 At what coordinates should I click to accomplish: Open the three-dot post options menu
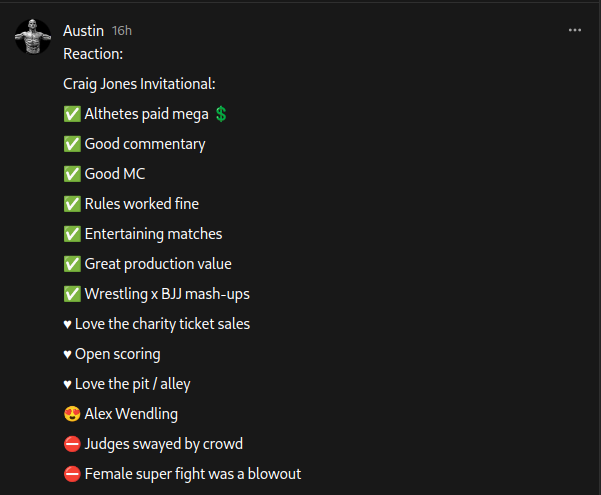tap(575, 30)
